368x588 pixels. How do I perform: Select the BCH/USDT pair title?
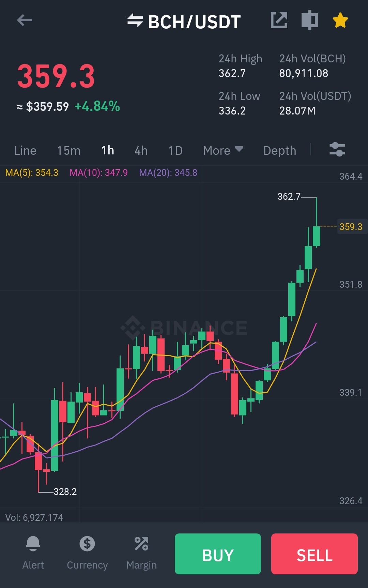click(x=194, y=22)
